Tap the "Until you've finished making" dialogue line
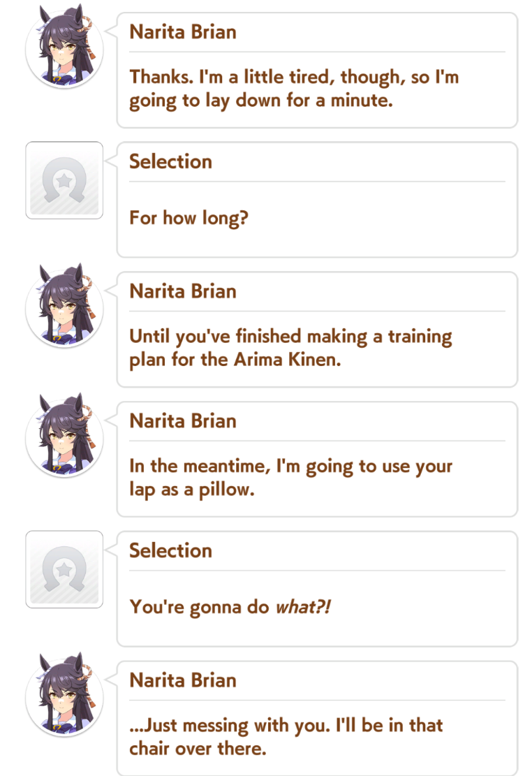This screenshot has height=776, width=532. coord(290,348)
